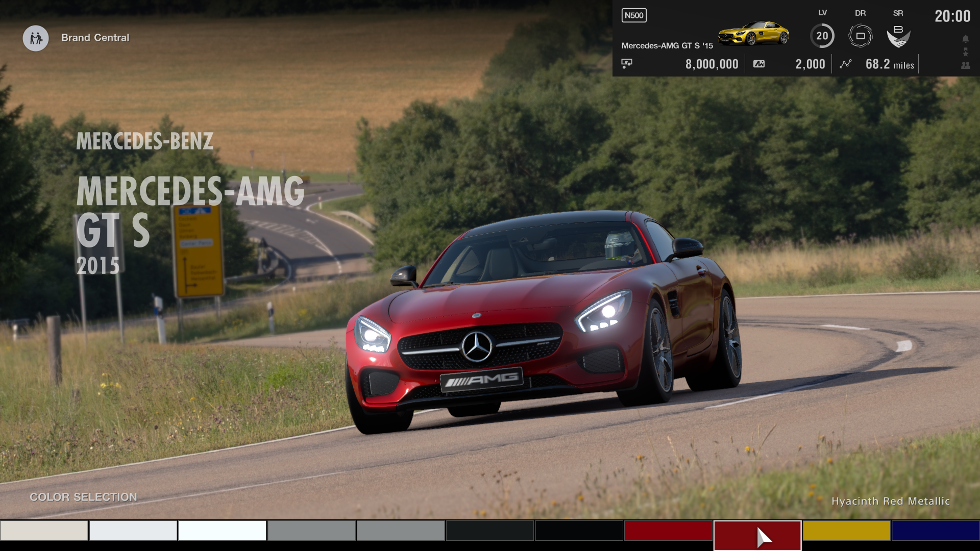Click the driver level 20 badge
Viewport: 980px width, 551px height.
click(x=823, y=36)
